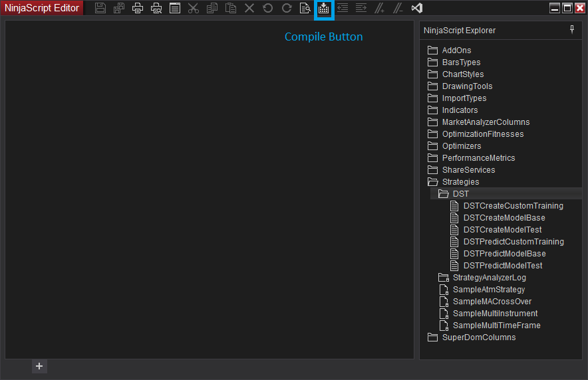Click the Copy icon
This screenshot has width=588, height=380.
[212, 8]
